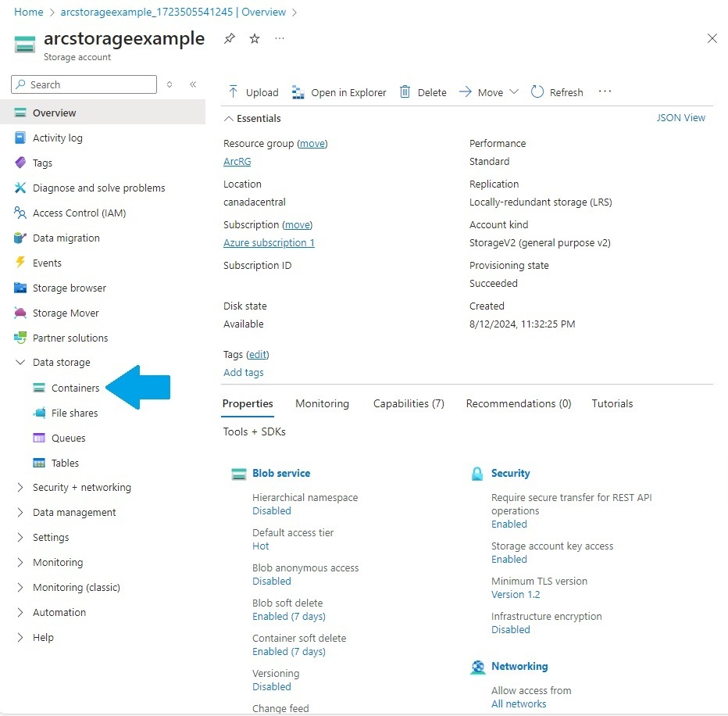Click the Delete trash can icon
Image resolution: width=728 pixels, height=716 pixels.
(405, 92)
